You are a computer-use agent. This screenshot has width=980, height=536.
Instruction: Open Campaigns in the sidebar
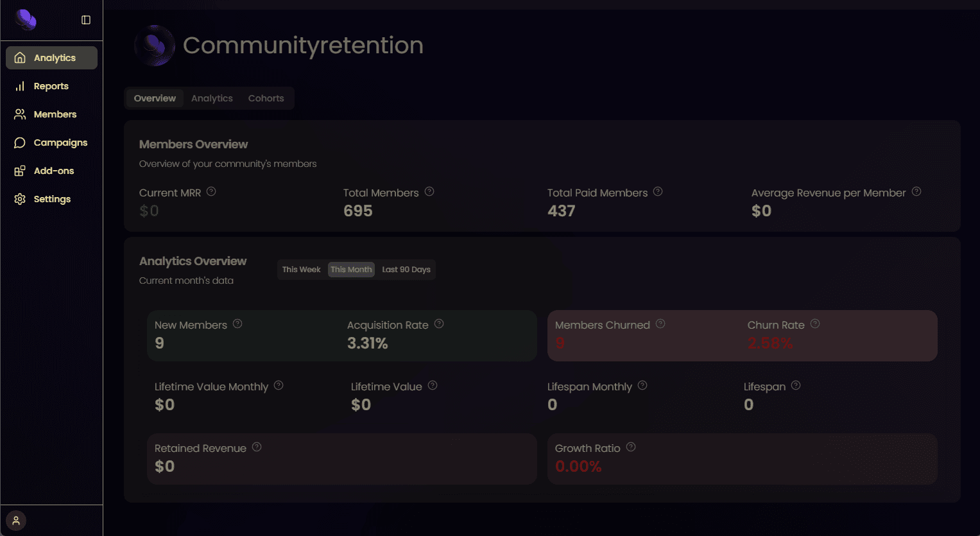51,143
